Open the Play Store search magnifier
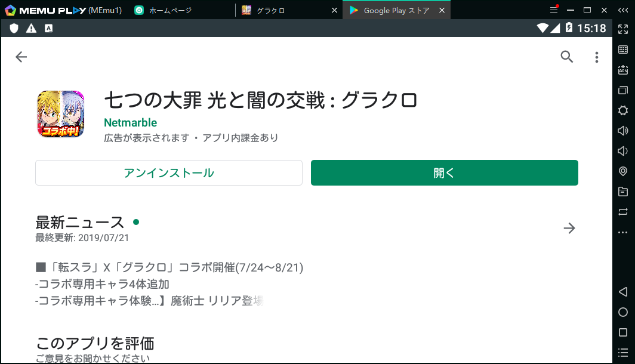 pos(566,57)
